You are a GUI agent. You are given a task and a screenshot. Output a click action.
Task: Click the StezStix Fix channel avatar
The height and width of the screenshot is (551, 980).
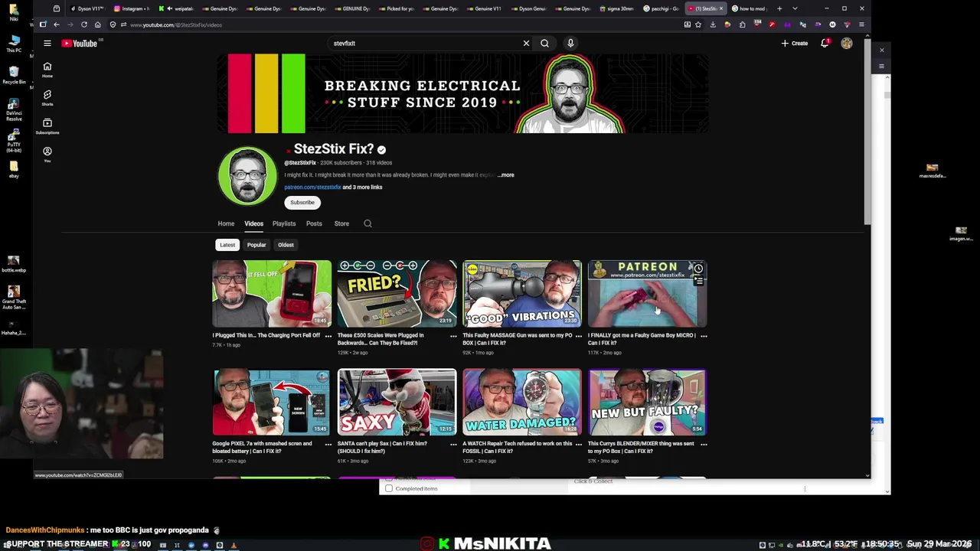pos(247,175)
